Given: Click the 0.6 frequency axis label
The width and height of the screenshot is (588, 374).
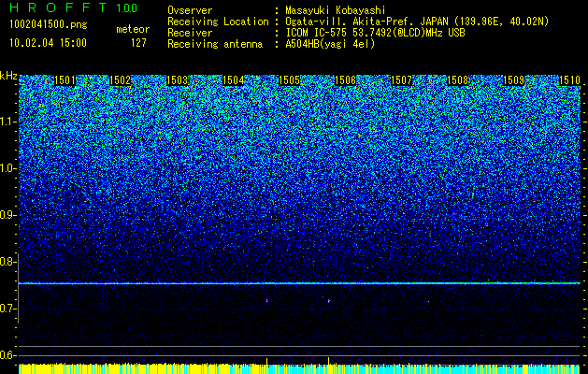Looking at the screenshot, I should tap(8, 355).
